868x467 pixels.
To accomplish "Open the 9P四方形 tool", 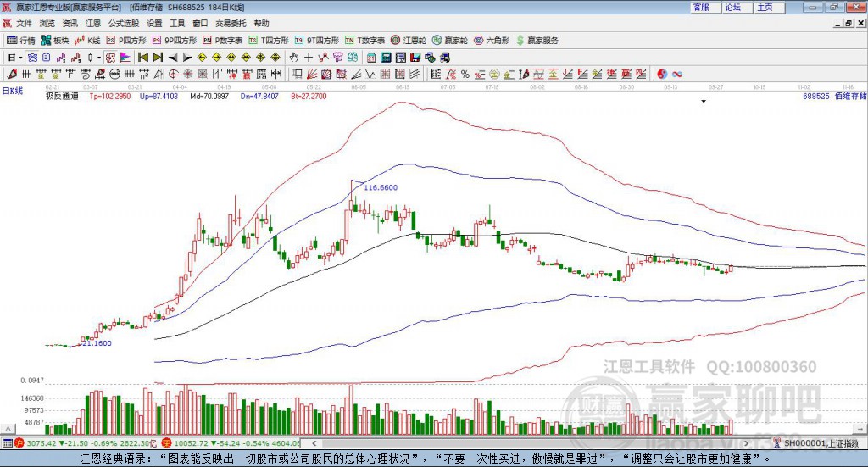I will pos(175,41).
